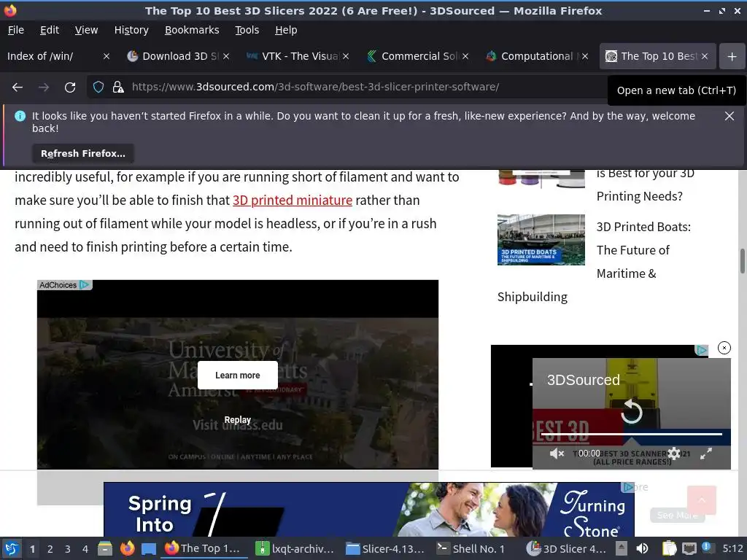Open the update notifier tray icon
The width and height of the screenshot is (747, 560).
pyautogui.click(x=708, y=548)
